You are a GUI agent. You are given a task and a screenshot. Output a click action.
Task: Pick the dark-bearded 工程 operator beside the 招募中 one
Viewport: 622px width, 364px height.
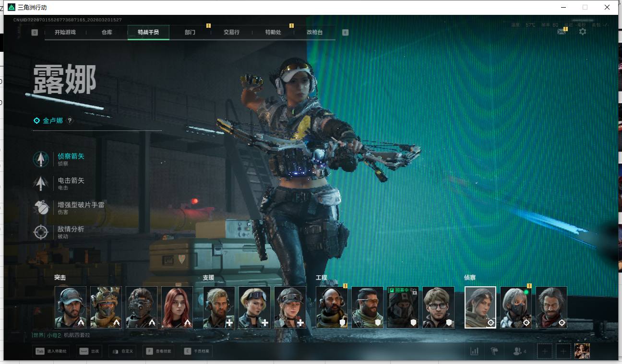point(367,307)
